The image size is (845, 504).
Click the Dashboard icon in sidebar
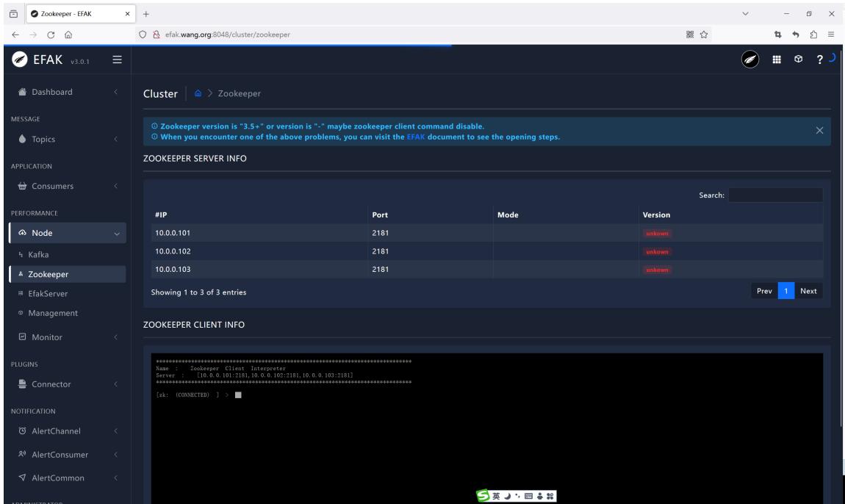[x=22, y=92]
